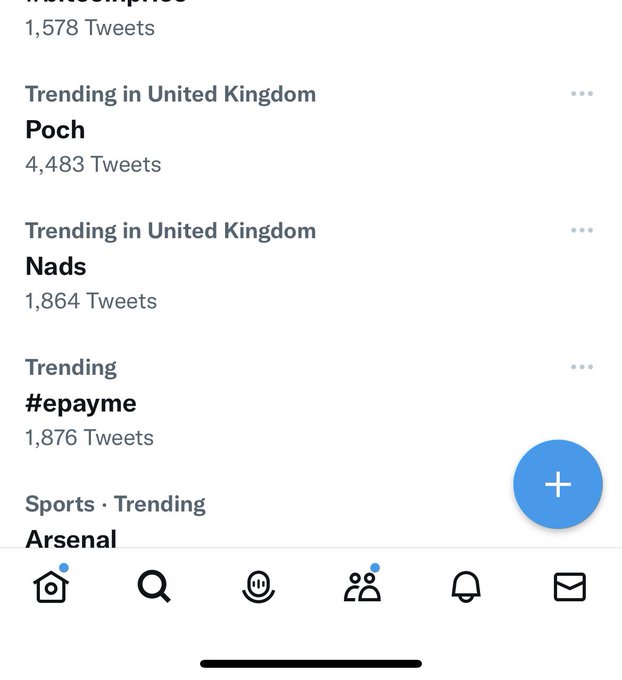Tap the blue compose tweet plus button
Image resolution: width=622 pixels, height=680 pixels.
(558, 484)
